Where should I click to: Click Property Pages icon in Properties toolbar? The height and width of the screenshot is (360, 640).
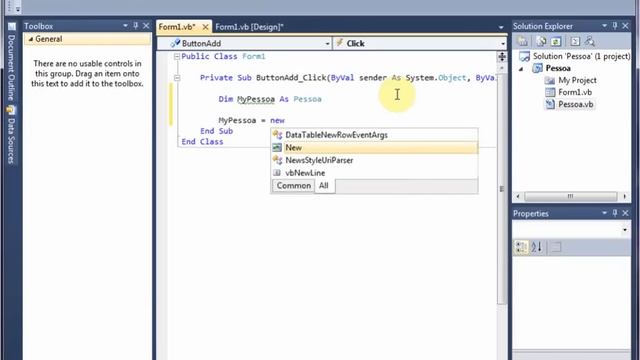pos(556,247)
